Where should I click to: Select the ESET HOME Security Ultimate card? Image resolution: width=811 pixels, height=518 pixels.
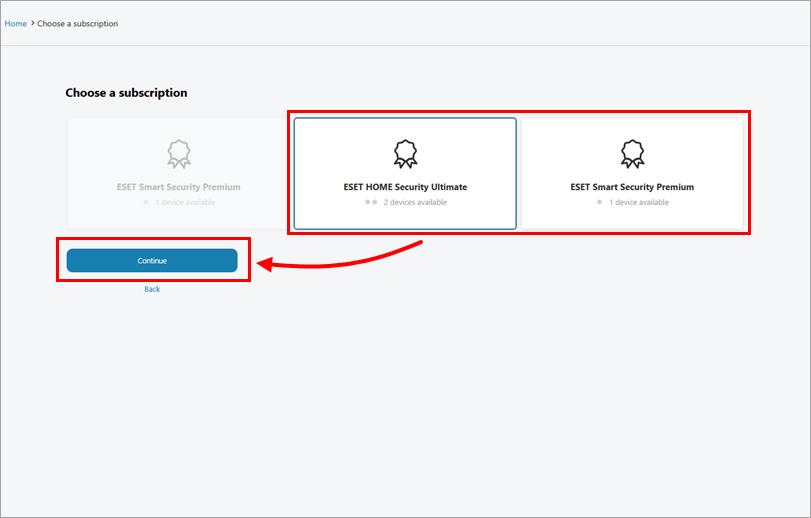[x=405, y=174]
